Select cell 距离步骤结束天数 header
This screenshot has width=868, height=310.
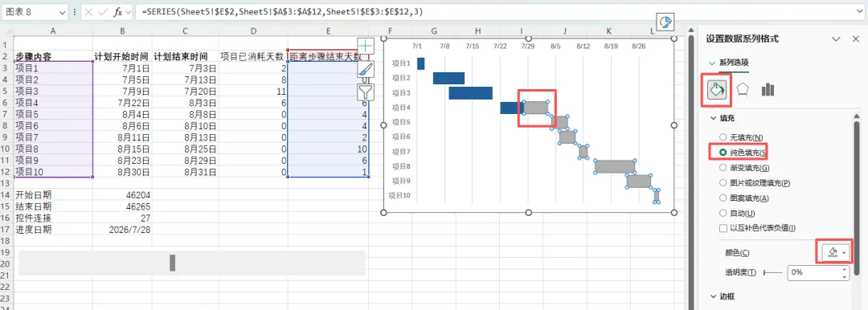click(x=328, y=56)
